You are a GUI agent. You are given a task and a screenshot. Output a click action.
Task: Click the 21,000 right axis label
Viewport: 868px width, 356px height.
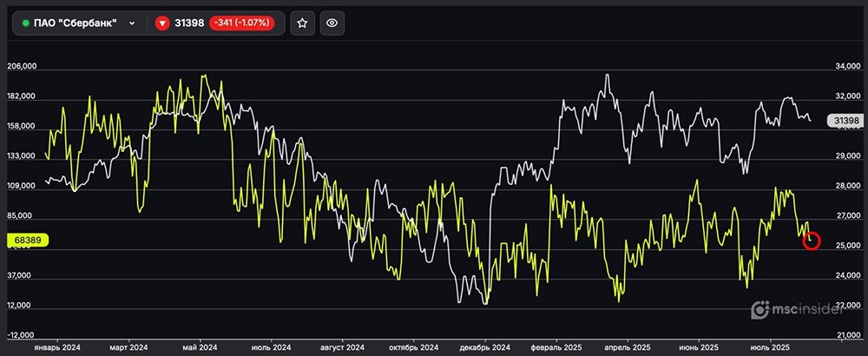847,335
